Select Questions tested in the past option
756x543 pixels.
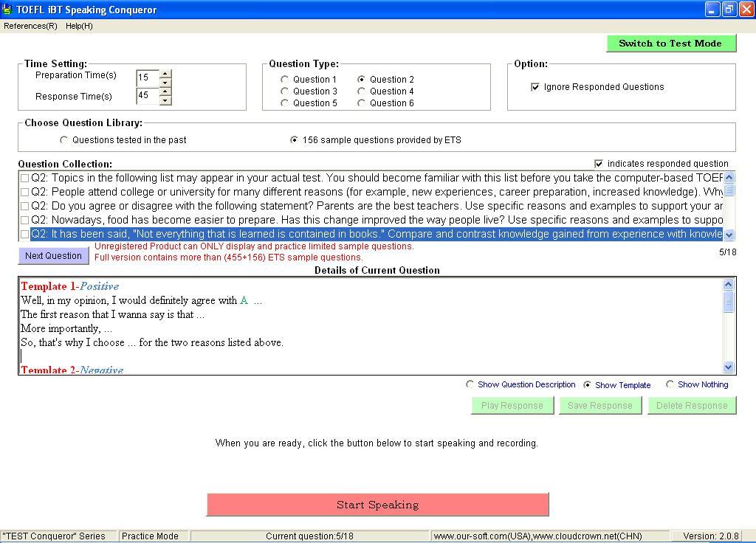click(x=64, y=139)
